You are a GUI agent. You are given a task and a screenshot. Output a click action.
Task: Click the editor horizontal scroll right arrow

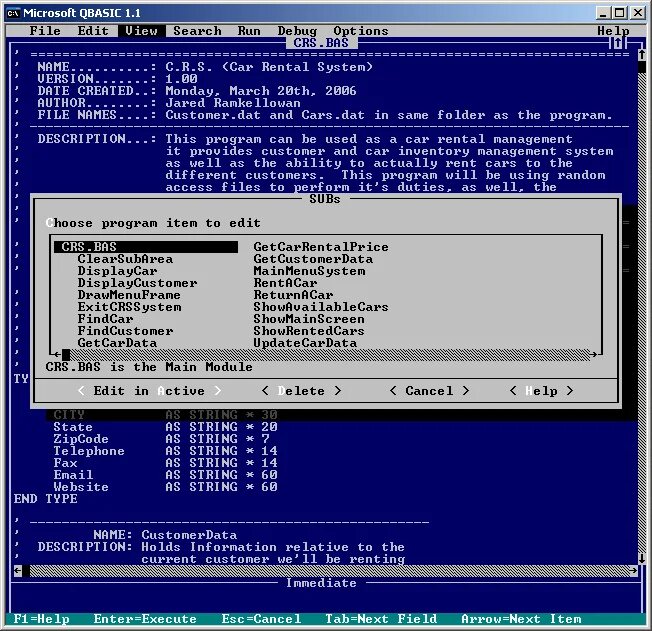(633, 571)
